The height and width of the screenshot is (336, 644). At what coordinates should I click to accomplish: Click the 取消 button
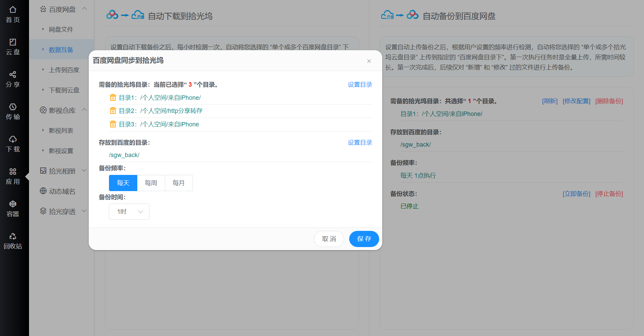tap(329, 239)
